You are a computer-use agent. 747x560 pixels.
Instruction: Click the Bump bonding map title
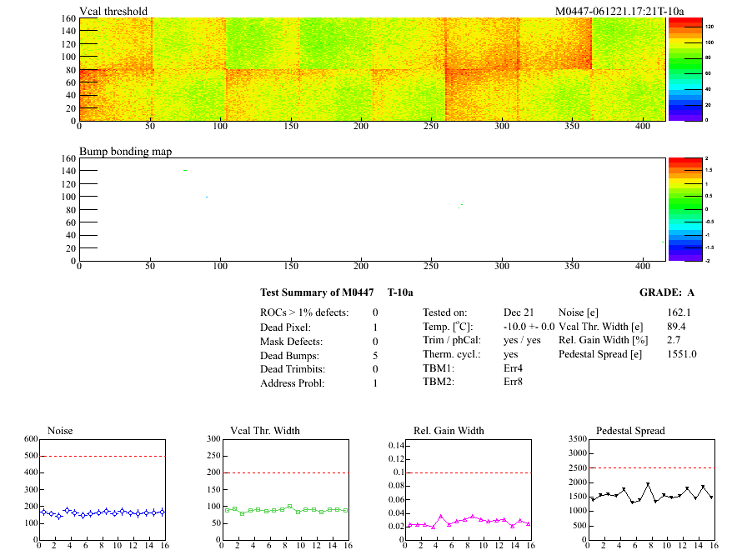[x=126, y=152]
